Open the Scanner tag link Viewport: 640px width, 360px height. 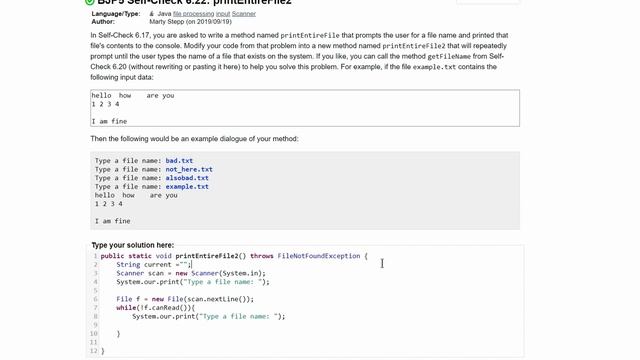[244, 14]
